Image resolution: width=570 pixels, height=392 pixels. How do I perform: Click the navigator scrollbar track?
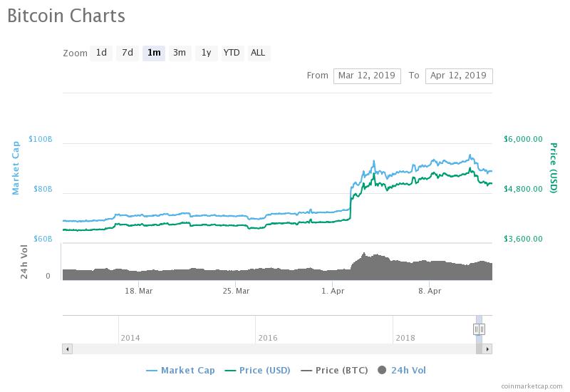[x=271, y=349]
